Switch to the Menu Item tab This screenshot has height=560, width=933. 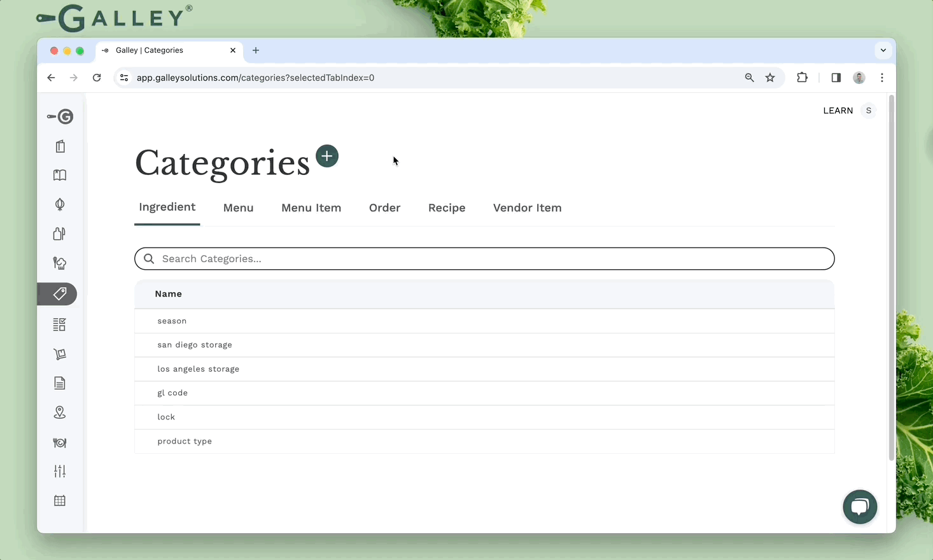(x=311, y=208)
